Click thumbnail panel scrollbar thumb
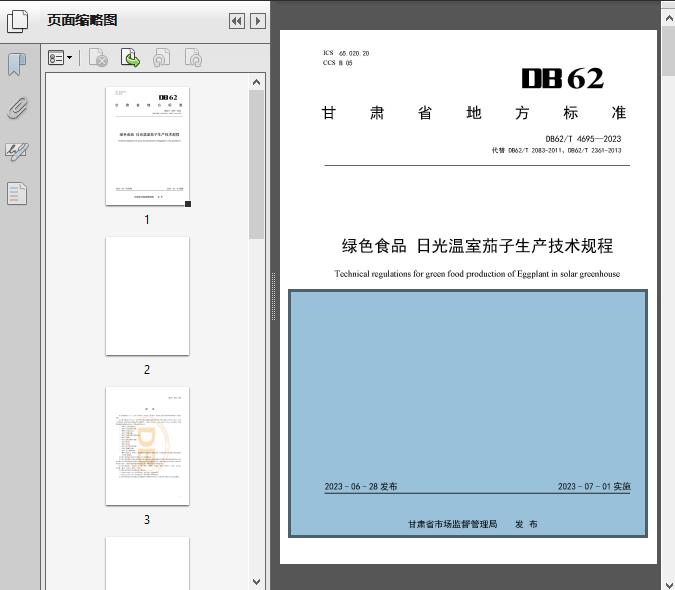 pos(257,164)
